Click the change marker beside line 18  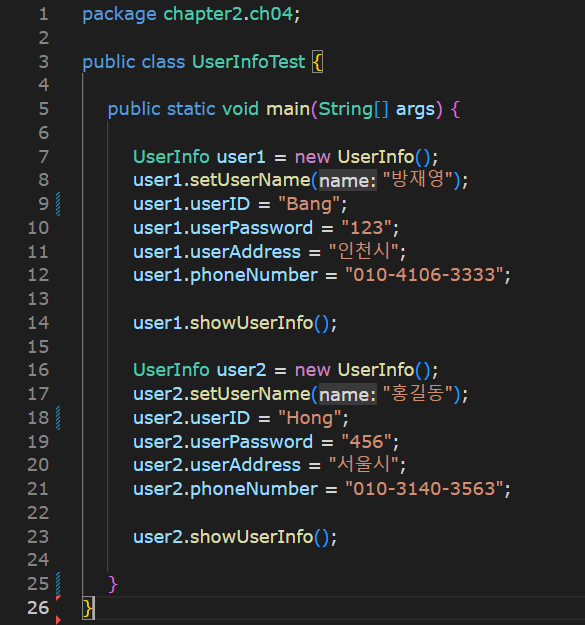tap(58, 418)
